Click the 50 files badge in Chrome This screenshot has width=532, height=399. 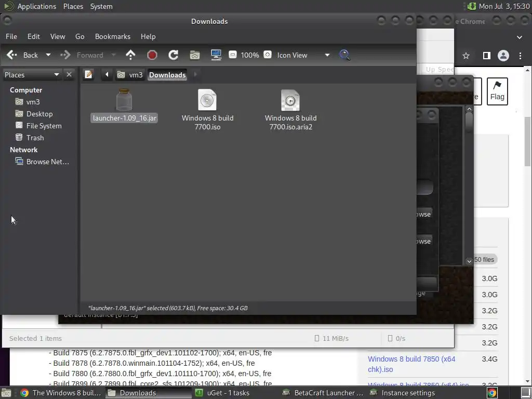(x=484, y=260)
